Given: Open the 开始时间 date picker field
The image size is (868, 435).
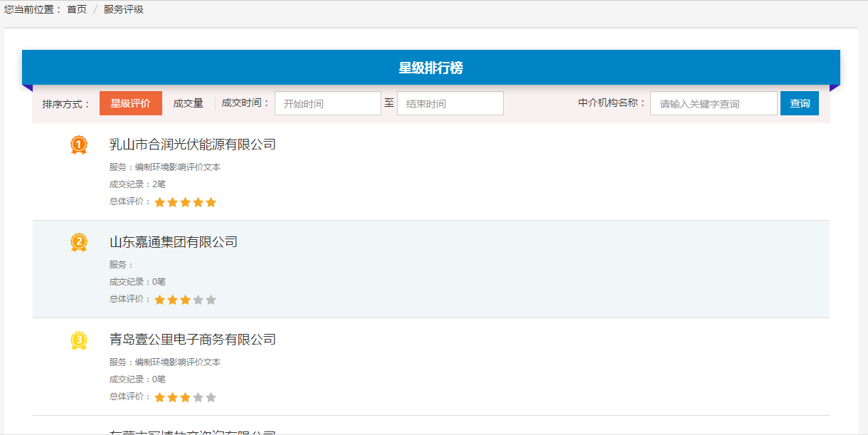Looking at the screenshot, I should click(327, 103).
